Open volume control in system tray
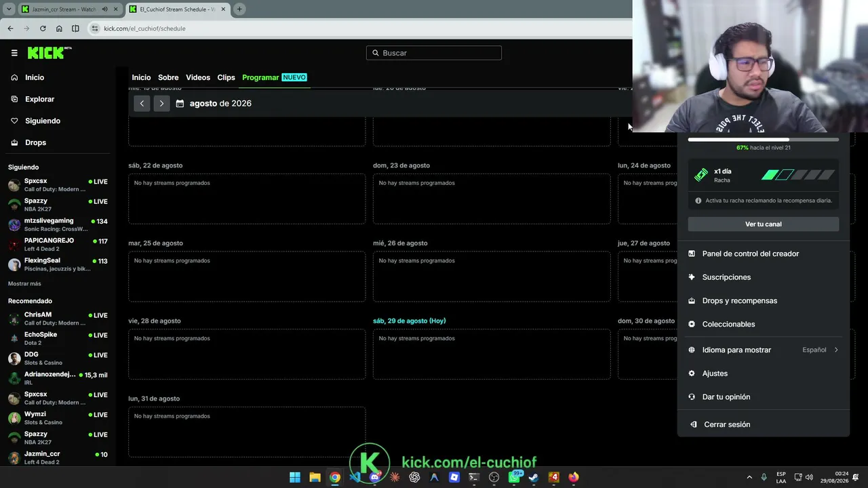 (809, 477)
